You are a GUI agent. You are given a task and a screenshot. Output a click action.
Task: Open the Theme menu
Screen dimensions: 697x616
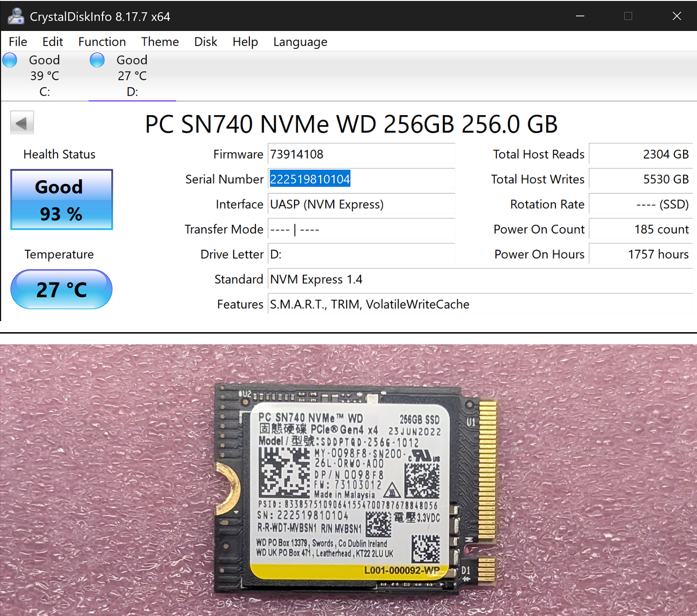(160, 42)
